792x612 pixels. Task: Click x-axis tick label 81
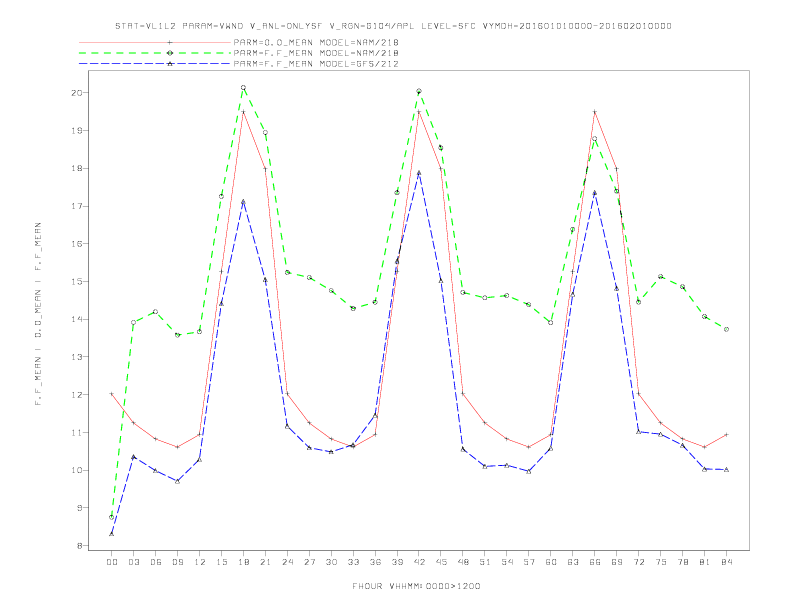(x=705, y=562)
